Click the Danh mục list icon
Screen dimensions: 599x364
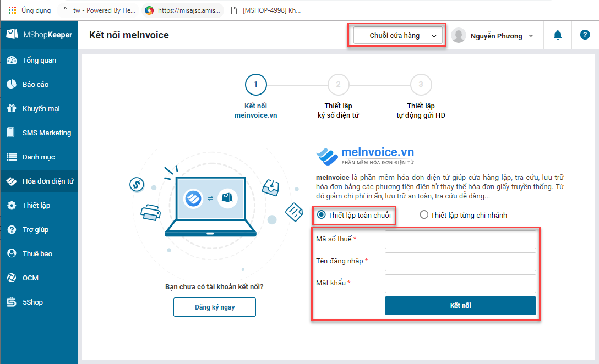[12, 157]
